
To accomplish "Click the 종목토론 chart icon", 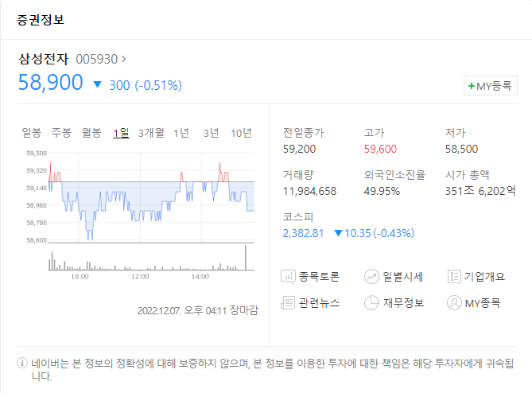I will coord(288,277).
